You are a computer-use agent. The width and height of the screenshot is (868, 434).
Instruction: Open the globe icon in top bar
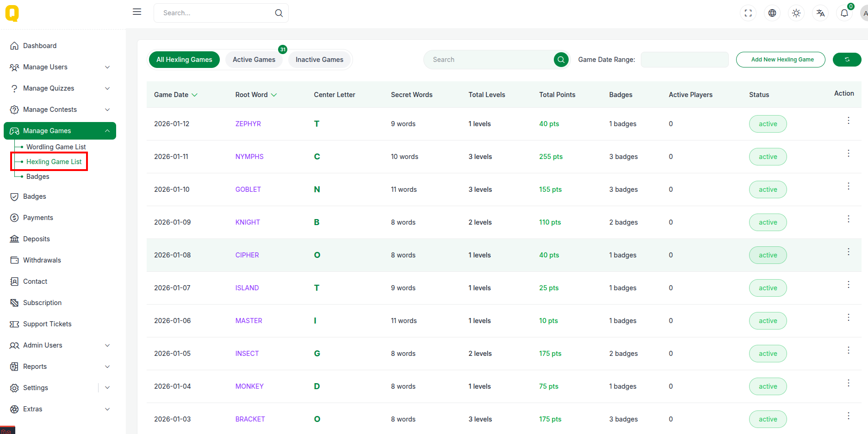[772, 13]
